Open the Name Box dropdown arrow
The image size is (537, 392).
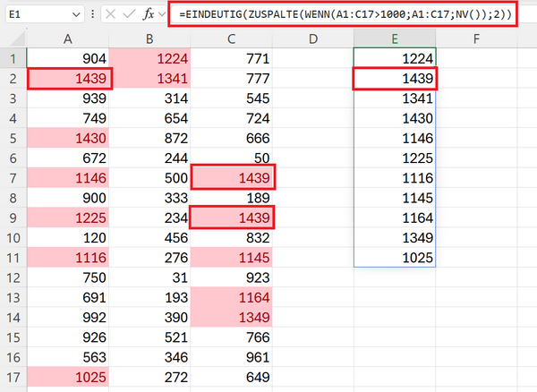click(77, 14)
